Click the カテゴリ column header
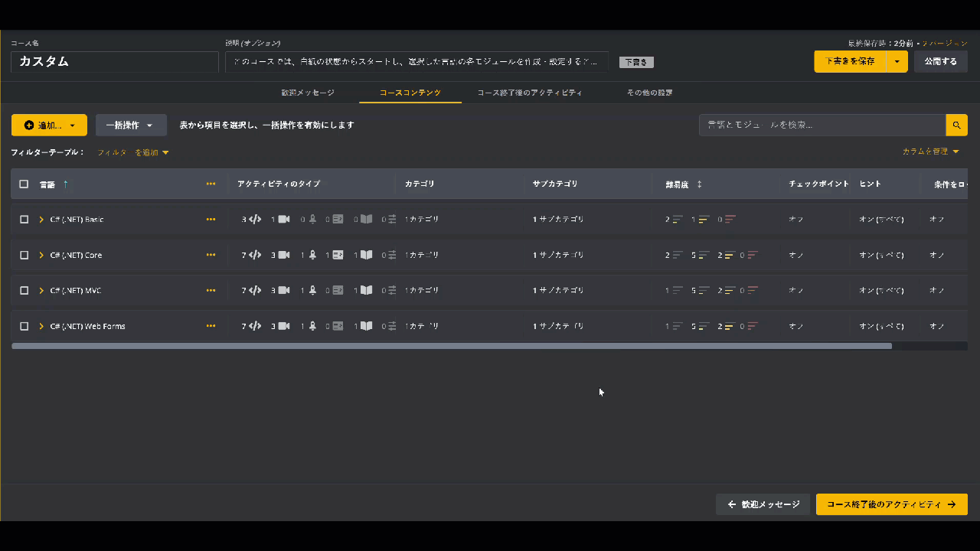Viewport: 980px width, 551px height. coord(420,184)
